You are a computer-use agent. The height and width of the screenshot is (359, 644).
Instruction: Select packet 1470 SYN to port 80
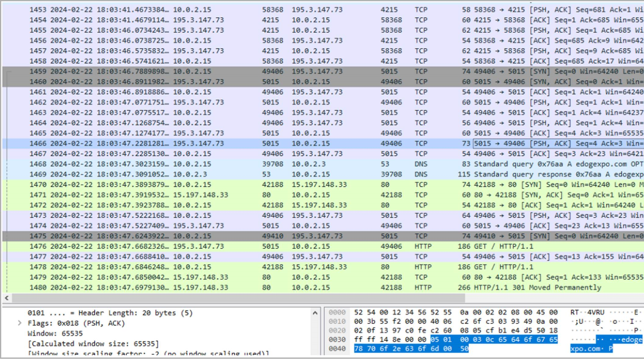click(x=323, y=185)
